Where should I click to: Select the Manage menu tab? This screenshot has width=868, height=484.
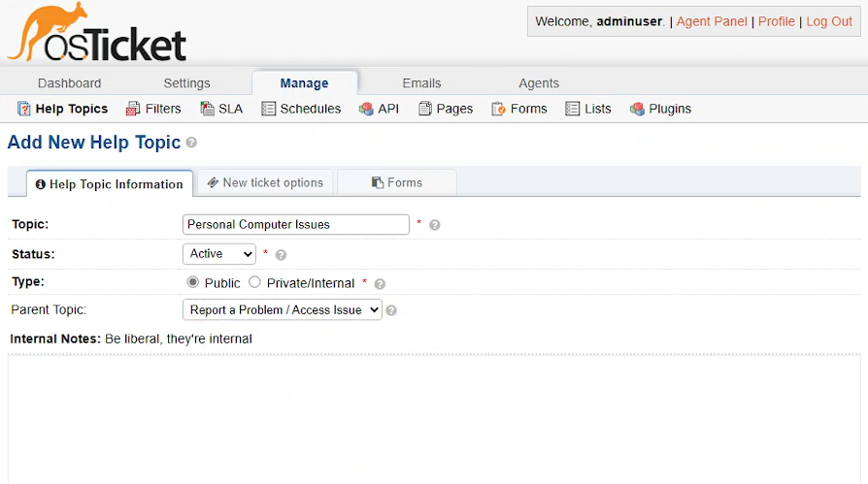[x=305, y=83]
